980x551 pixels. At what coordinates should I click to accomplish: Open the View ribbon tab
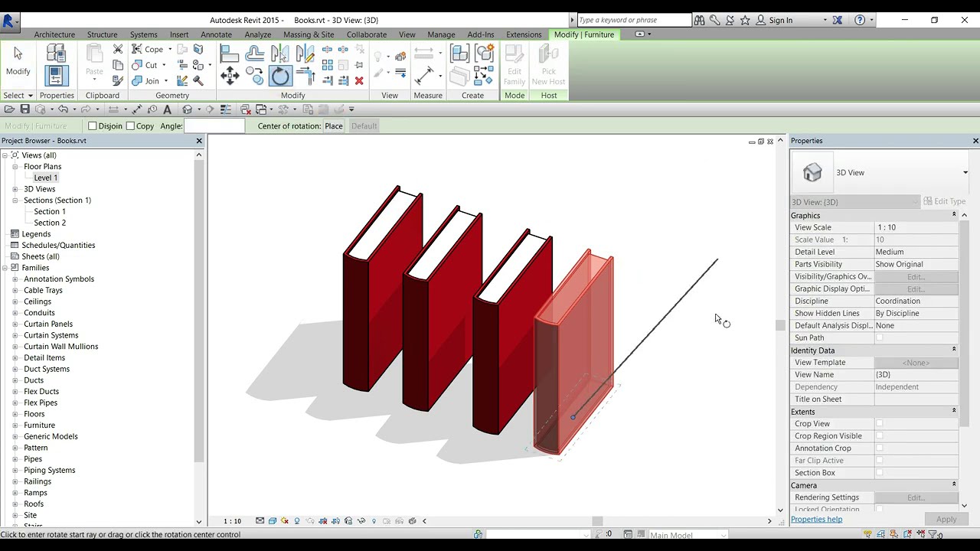pos(407,34)
